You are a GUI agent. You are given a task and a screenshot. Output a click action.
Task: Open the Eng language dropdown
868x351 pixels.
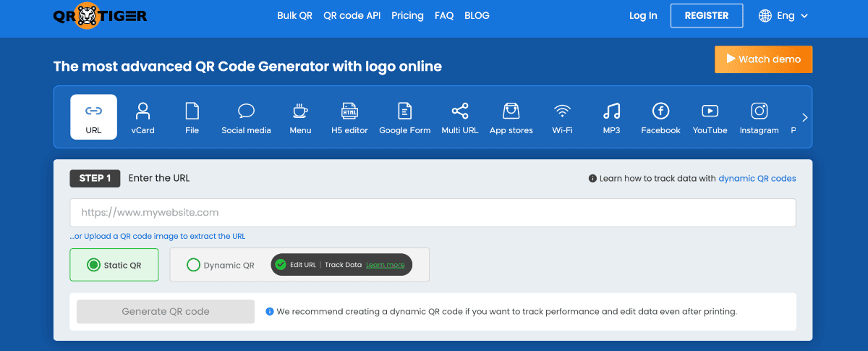[783, 15]
